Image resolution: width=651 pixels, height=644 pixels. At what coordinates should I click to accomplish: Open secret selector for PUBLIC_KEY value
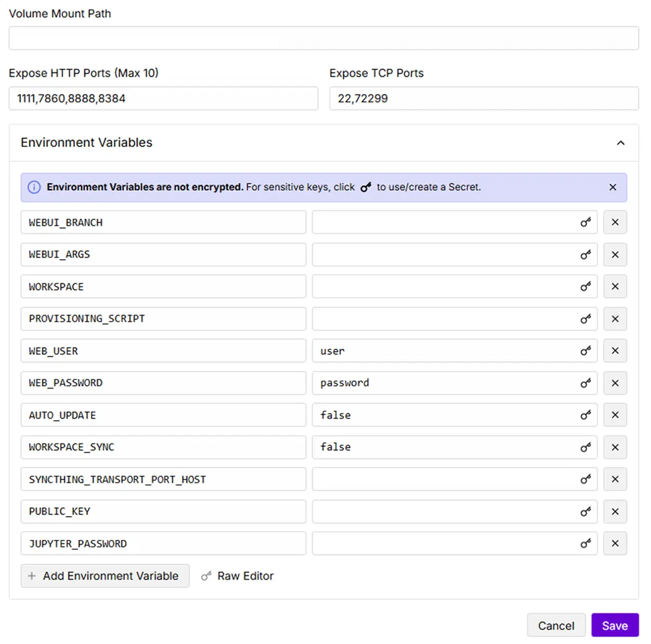(x=585, y=512)
